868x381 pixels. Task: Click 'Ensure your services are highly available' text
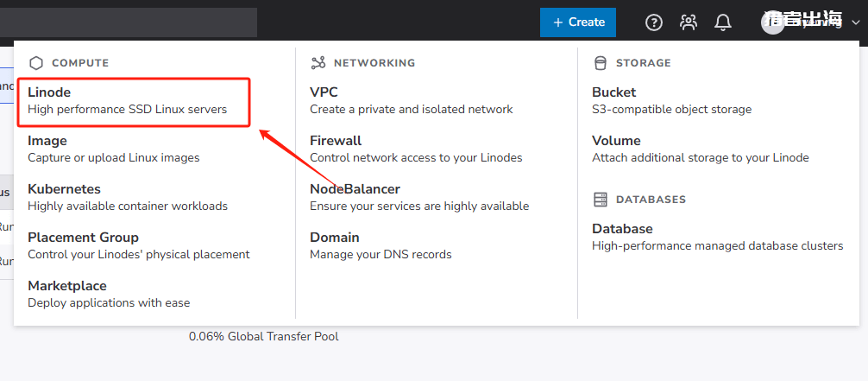[419, 206]
